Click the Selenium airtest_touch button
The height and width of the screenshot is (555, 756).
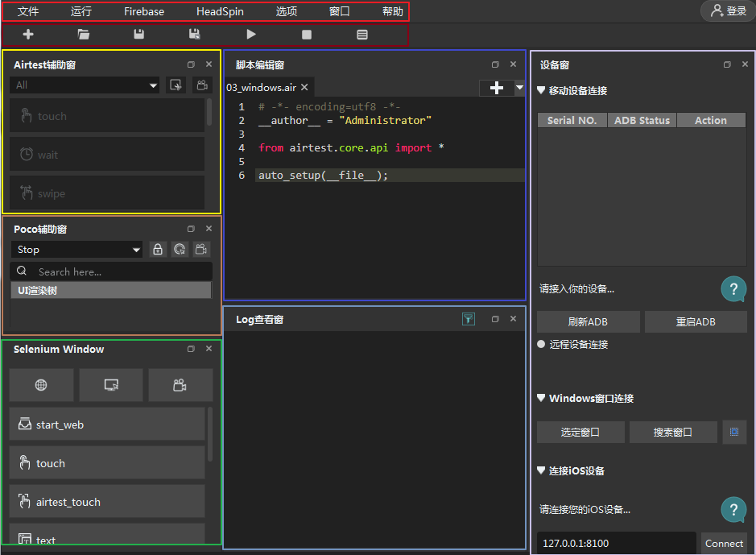(x=107, y=502)
